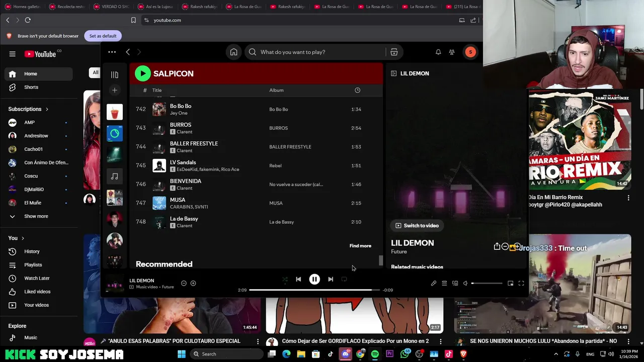644x362 pixels.
Task: Mute Spotify volume speaker icon
Action: pos(465,283)
